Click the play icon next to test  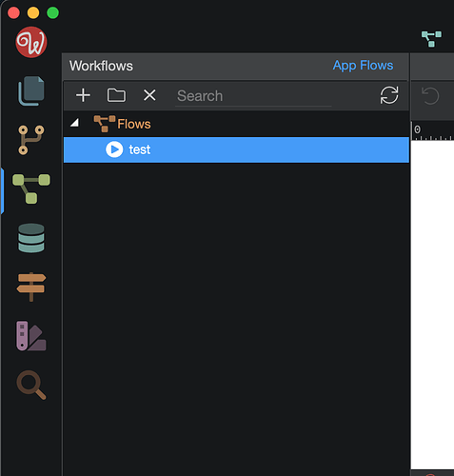(114, 149)
